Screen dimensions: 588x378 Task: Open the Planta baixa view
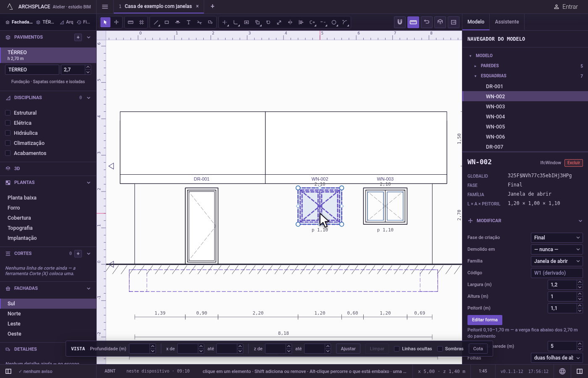pyautogui.click(x=48, y=198)
